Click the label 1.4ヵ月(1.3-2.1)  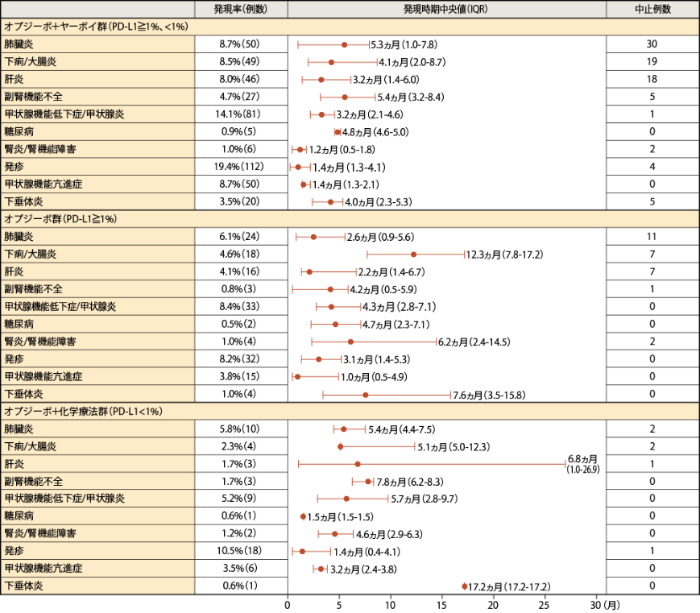point(346,184)
